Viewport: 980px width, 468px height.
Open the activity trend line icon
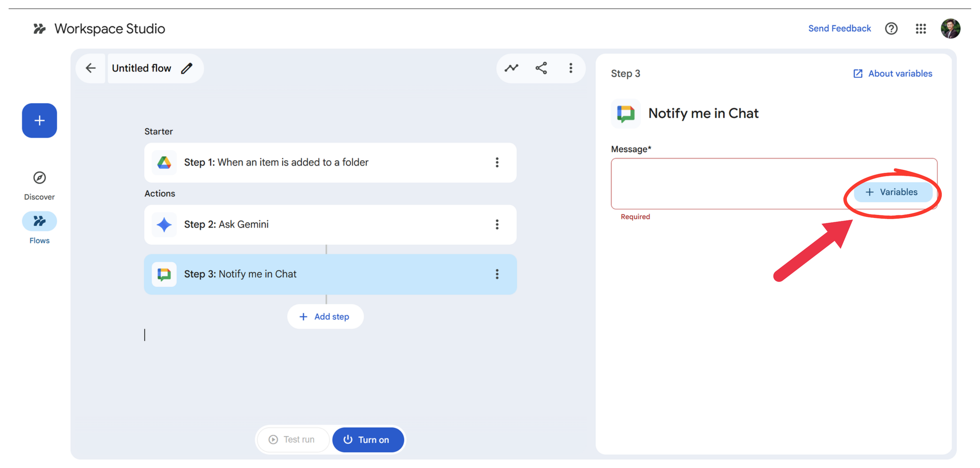click(512, 68)
